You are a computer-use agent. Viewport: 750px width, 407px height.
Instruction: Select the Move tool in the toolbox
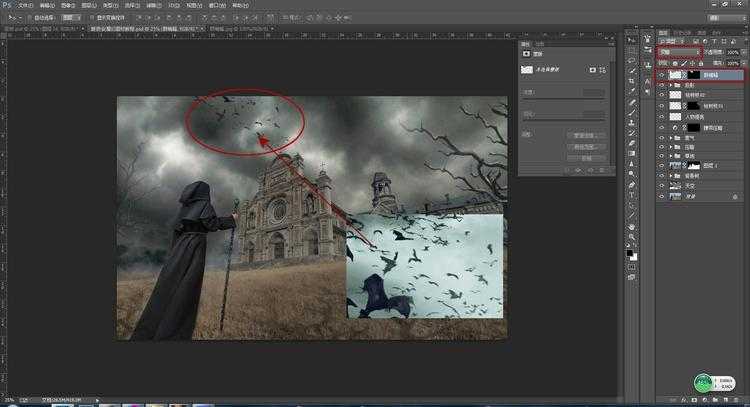633,47
